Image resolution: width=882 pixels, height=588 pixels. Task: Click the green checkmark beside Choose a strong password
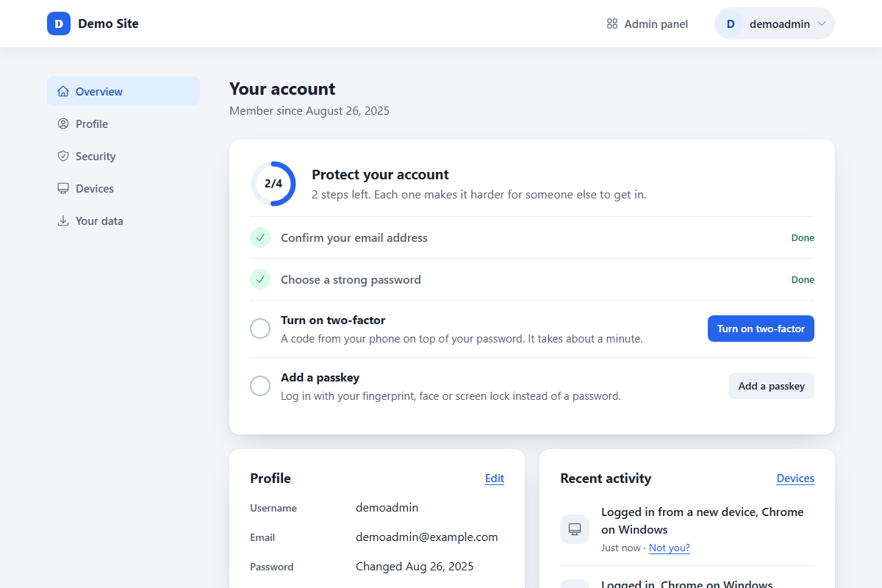pyautogui.click(x=260, y=279)
